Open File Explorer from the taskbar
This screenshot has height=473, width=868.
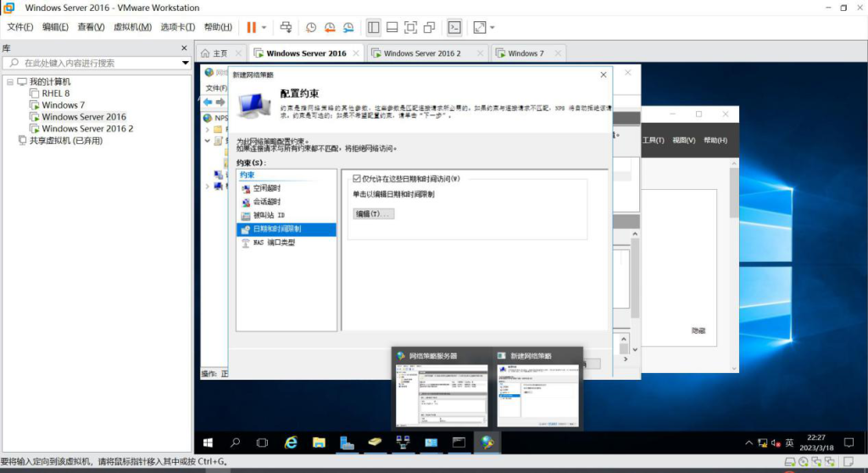pos(319,442)
